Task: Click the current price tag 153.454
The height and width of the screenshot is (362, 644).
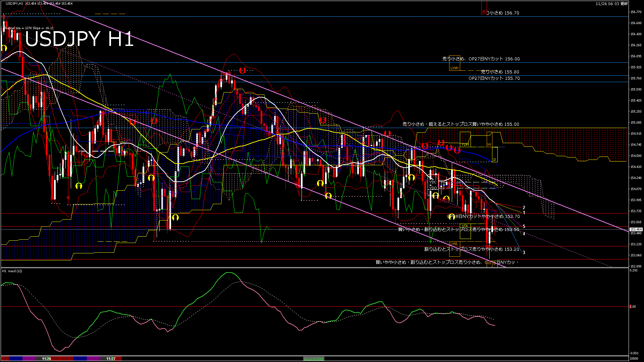Action: coord(636,230)
